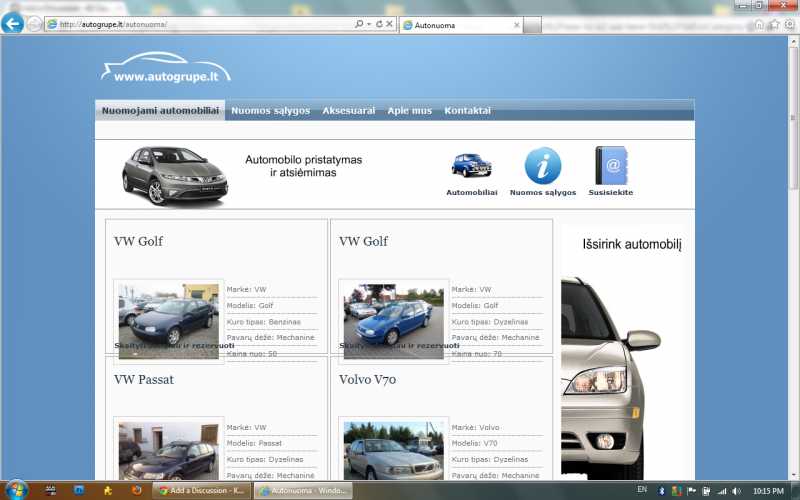Open the second VW Golf title
Viewport: 800px width, 500px height.
(363, 241)
